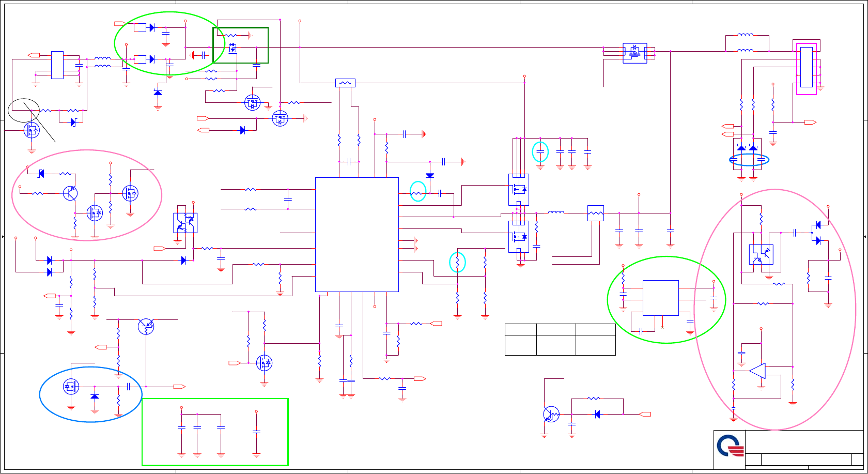868x474 pixels.
Task: Select the bipolar transistor in the left pink ellipse
Action: coord(70,193)
